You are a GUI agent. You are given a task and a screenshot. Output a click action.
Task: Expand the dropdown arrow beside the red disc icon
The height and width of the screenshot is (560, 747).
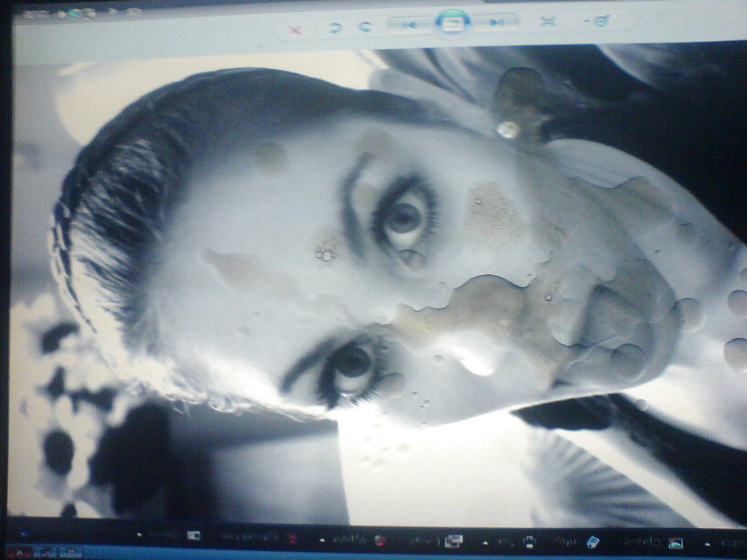click(x=322, y=539)
